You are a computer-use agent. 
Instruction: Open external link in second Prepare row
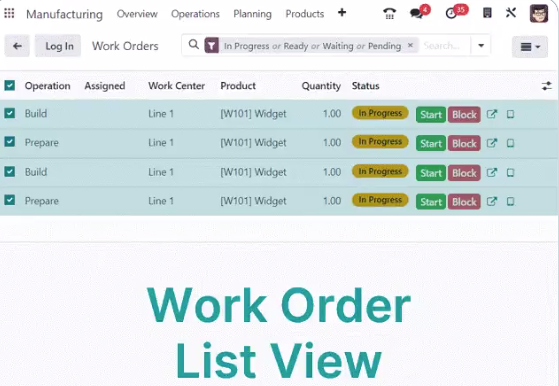[x=492, y=201]
